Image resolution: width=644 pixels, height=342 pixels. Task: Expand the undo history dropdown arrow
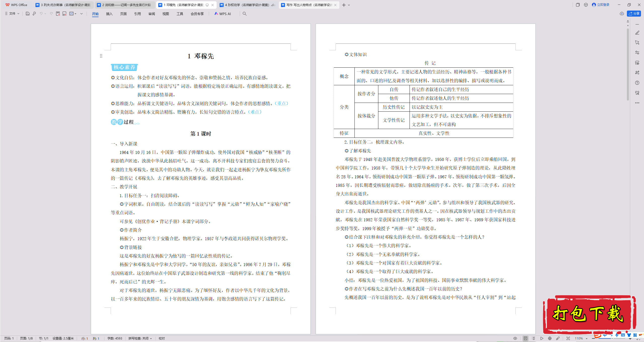tap(45, 14)
